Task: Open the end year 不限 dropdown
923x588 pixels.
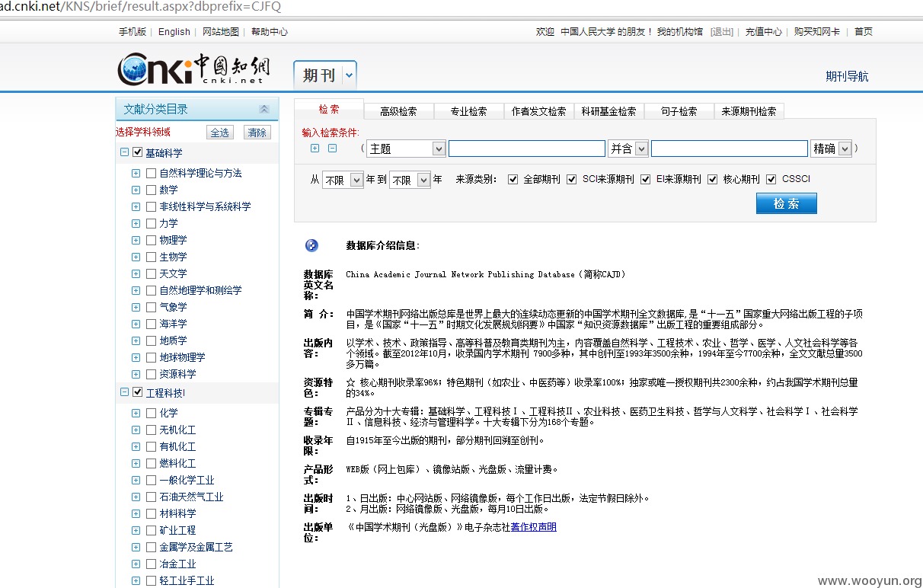Action: coord(410,181)
